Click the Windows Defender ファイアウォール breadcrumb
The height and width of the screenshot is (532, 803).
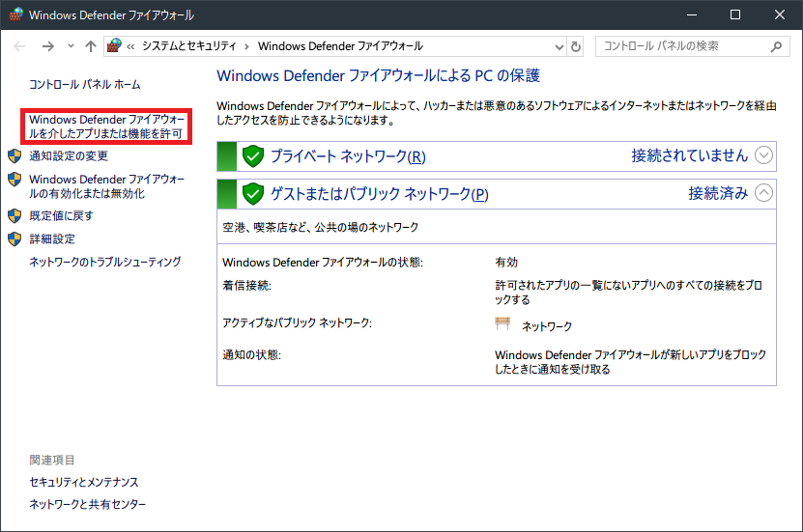340,46
